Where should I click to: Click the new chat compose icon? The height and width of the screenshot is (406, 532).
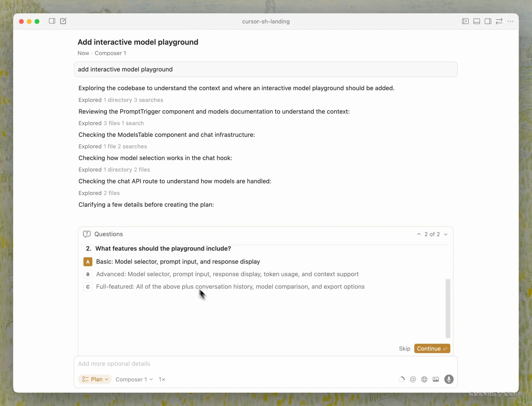63,21
